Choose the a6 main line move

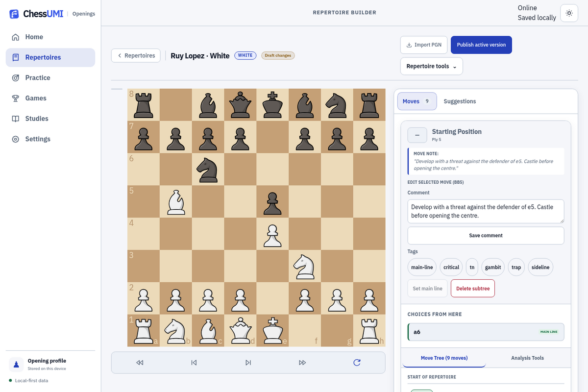click(x=486, y=332)
